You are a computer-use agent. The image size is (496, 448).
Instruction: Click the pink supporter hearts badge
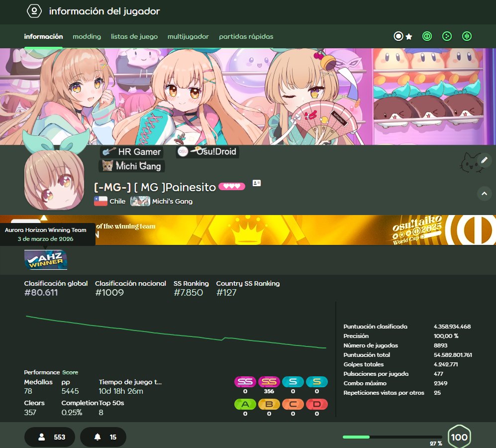click(x=232, y=187)
